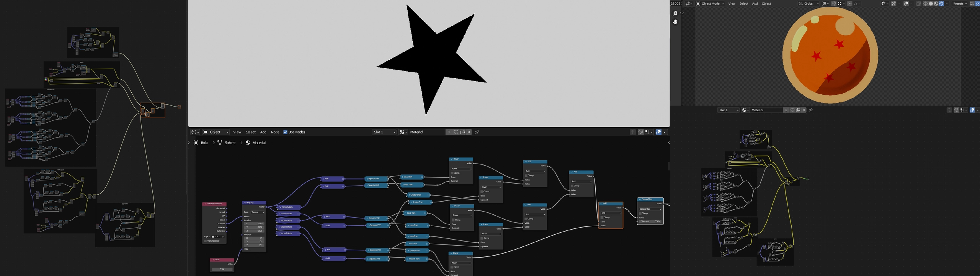
Task: Toggle overlays in the 3D viewport header
Action: click(906, 4)
